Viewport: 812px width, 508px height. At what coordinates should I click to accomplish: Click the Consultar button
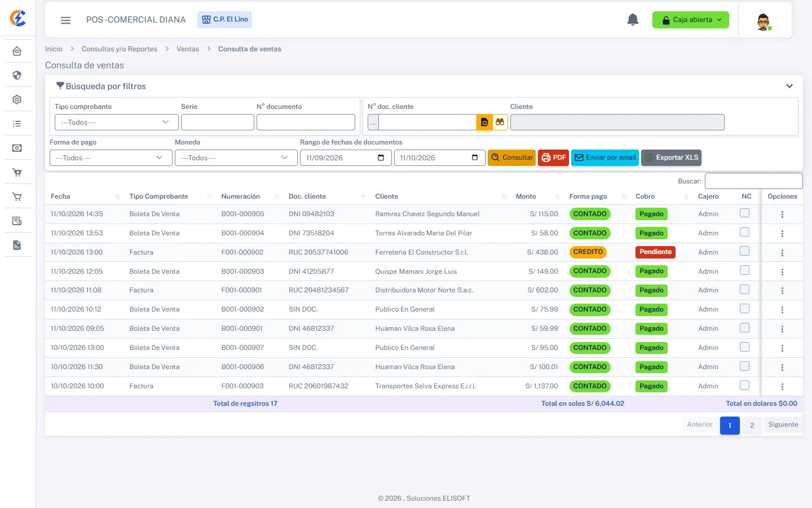[511, 158]
